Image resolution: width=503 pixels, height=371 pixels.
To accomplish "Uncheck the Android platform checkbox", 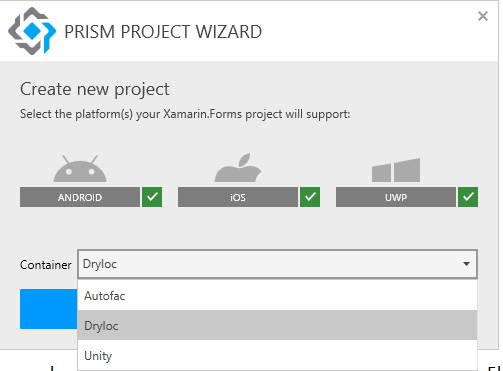I will [x=152, y=197].
